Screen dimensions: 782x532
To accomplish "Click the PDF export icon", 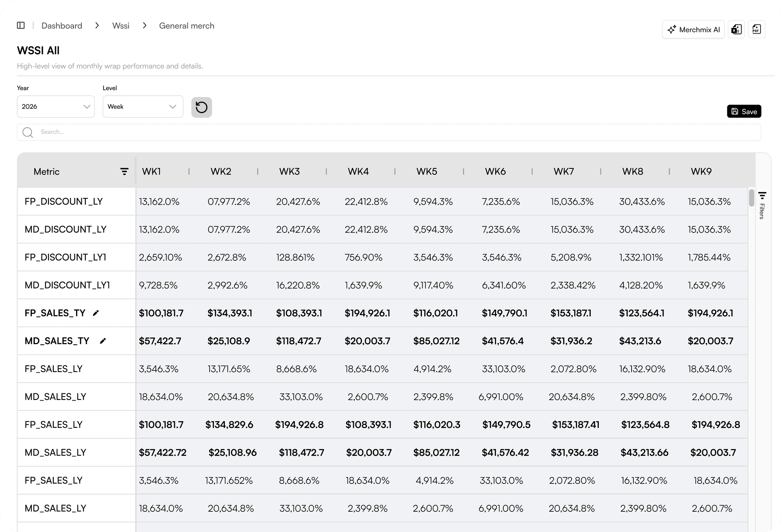I will coord(756,29).
